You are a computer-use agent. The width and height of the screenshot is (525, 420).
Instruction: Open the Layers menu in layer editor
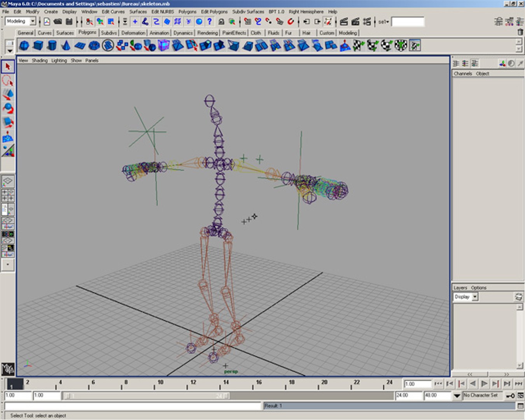[x=460, y=288]
